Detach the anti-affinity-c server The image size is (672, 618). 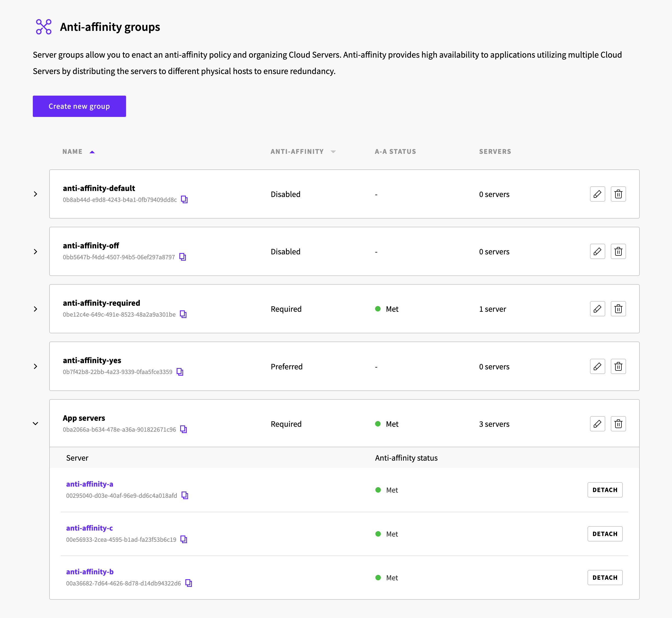[605, 534]
